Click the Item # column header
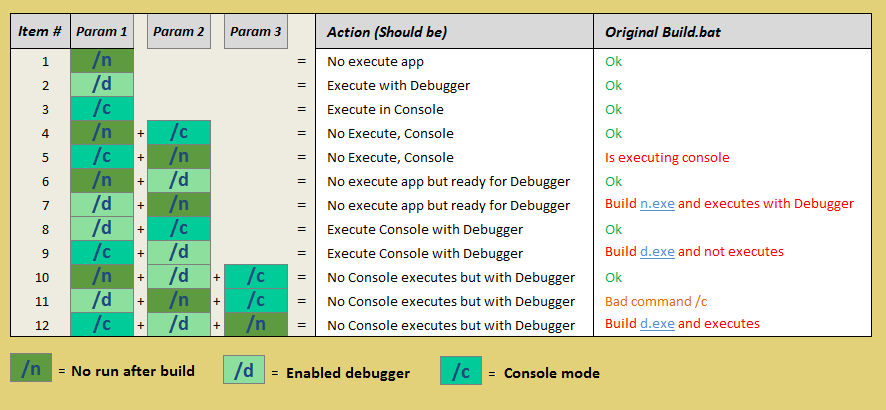 point(40,32)
